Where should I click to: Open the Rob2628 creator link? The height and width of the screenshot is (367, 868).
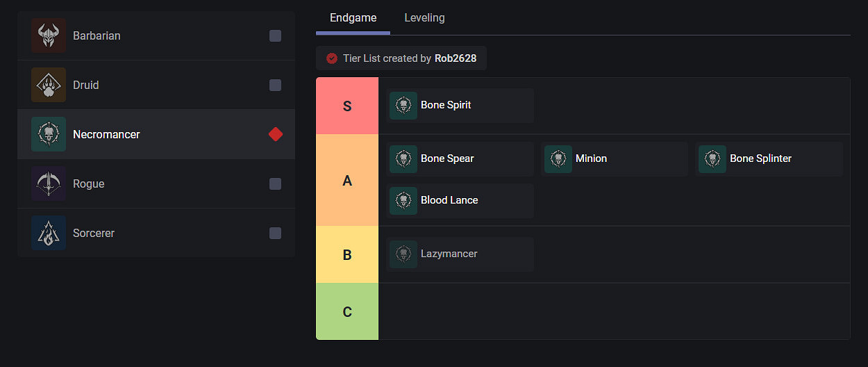click(456, 58)
